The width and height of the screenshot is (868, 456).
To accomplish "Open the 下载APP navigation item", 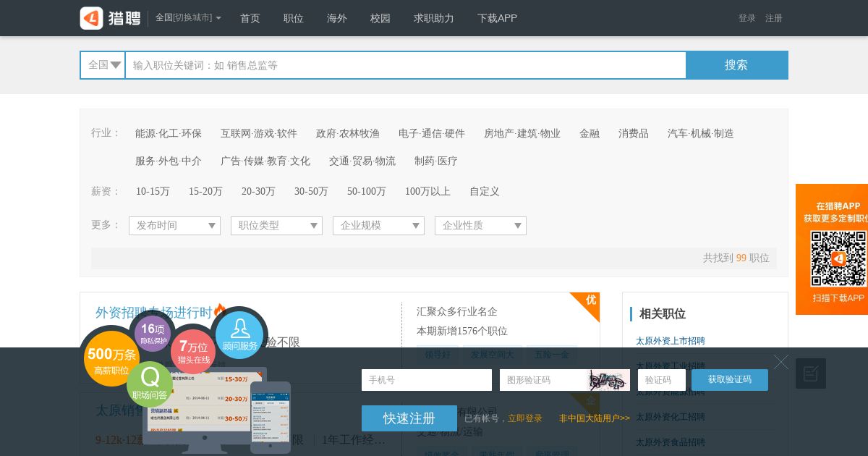I will pyautogui.click(x=497, y=18).
